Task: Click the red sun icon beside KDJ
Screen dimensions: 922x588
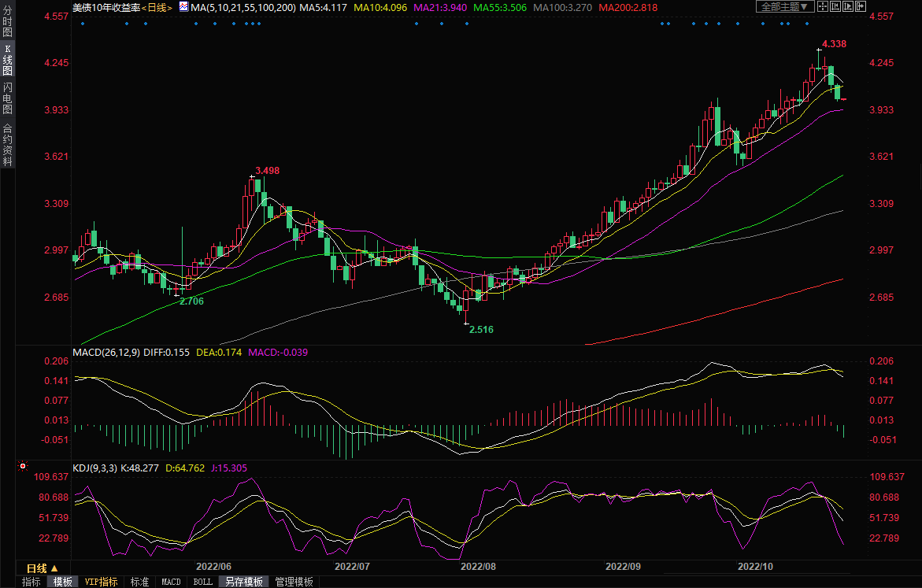Action: tap(23, 468)
